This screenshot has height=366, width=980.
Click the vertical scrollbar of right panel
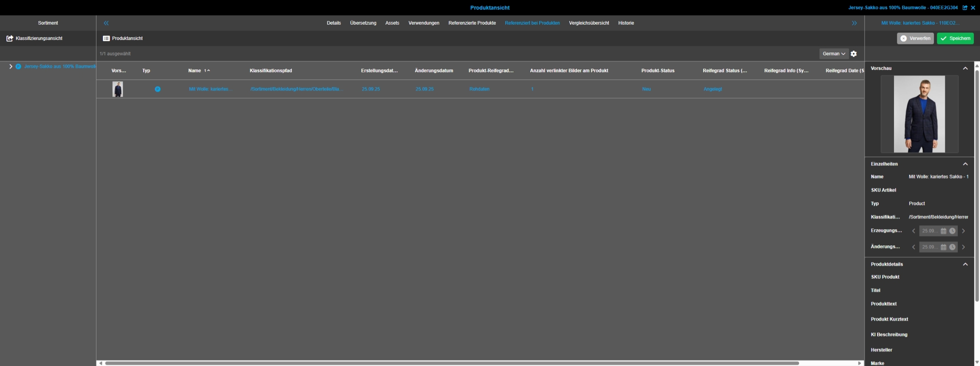tap(977, 186)
